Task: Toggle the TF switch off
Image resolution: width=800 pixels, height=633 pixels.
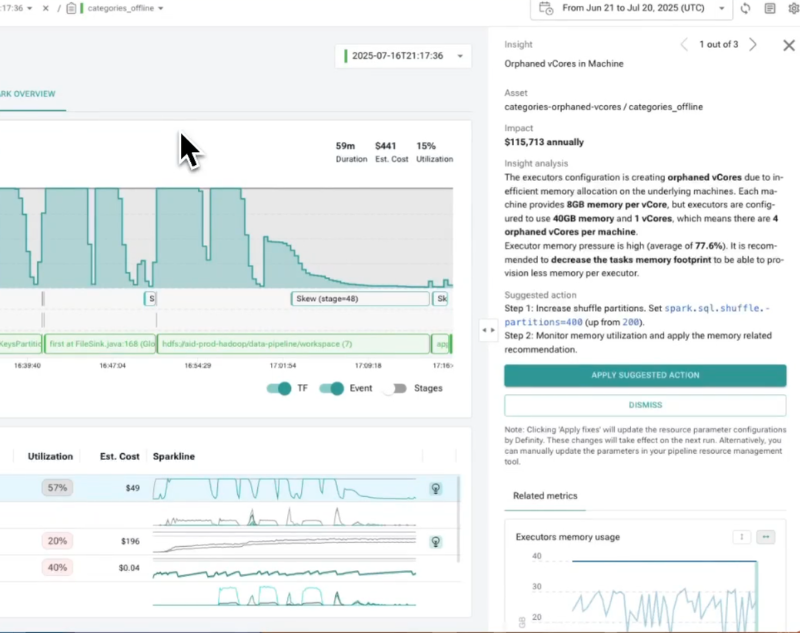Action: (279, 389)
